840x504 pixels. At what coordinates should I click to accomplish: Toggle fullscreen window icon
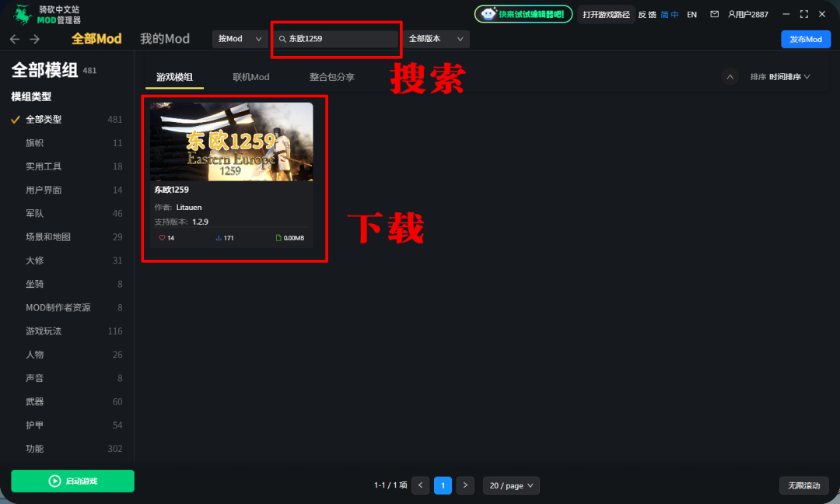803,15
